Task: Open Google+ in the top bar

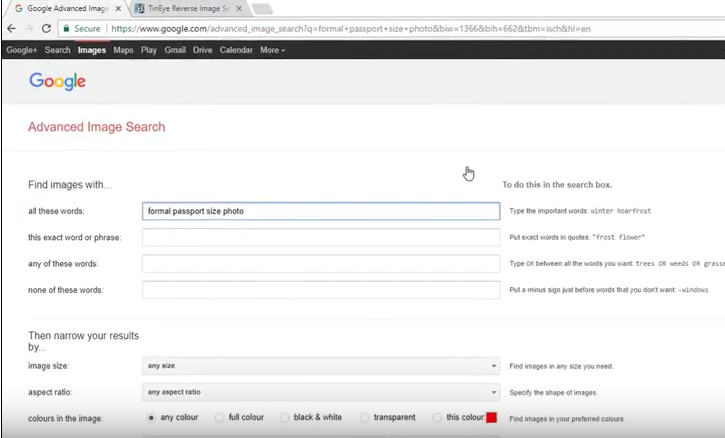Action: (x=21, y=50)
